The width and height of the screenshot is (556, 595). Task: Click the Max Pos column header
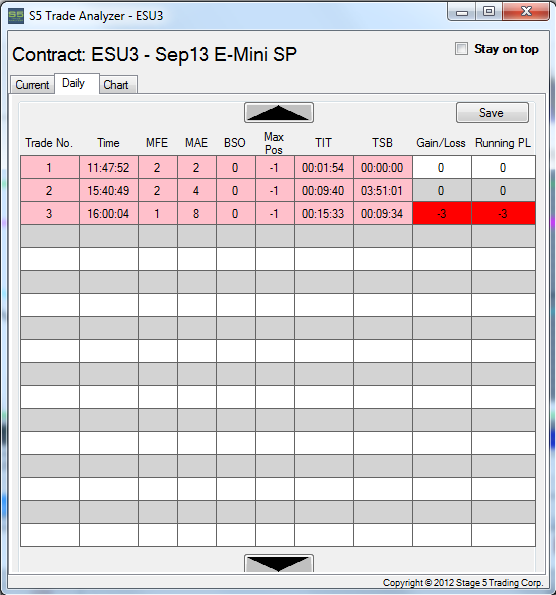point(274,143)
